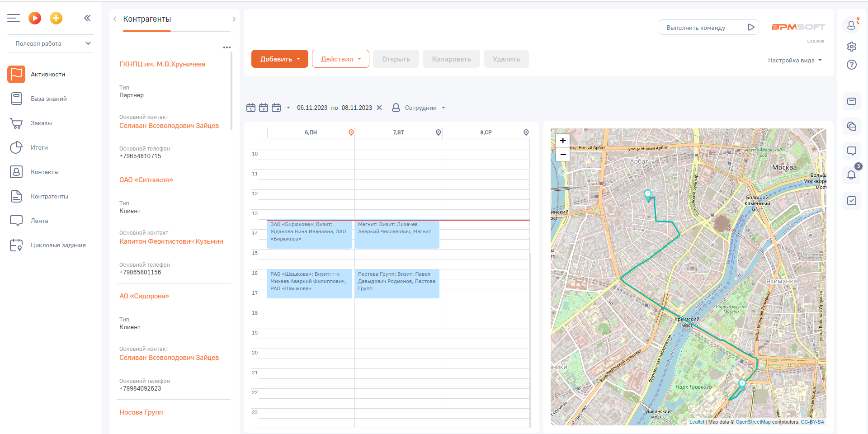Expand the calendar period dropdown arrow
The height and width of the screenshot is (434, 868).
click(x=288, y=108)
